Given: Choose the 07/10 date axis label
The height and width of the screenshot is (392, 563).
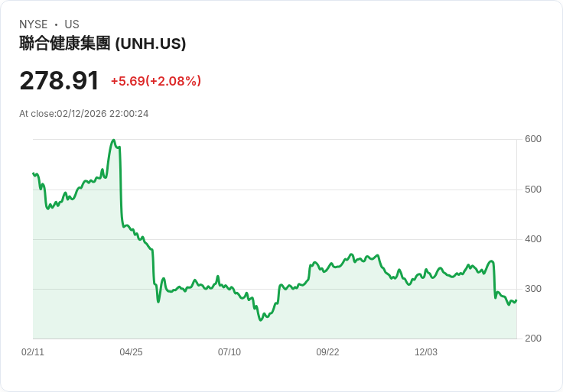Looking at the screenshot, I should (229, 352).
